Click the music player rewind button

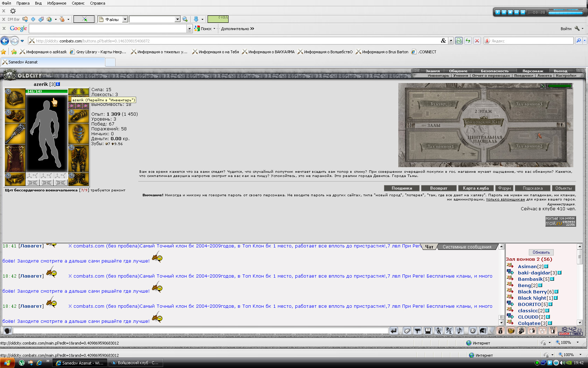coord(517,12)
